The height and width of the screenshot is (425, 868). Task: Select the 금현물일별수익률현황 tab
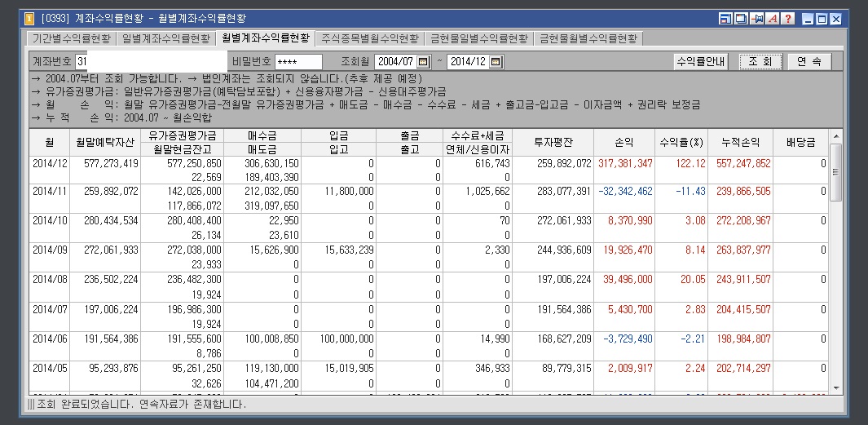478,38
